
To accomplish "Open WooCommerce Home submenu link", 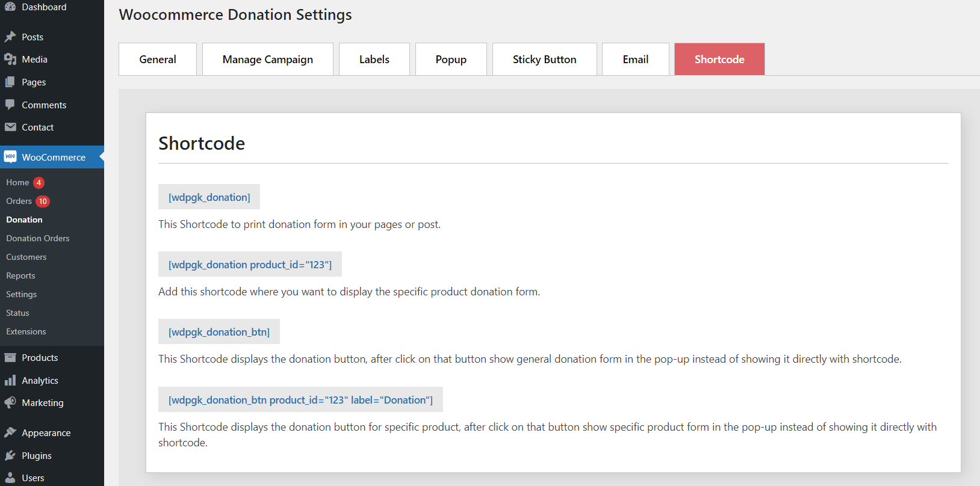I will [17, 182].
